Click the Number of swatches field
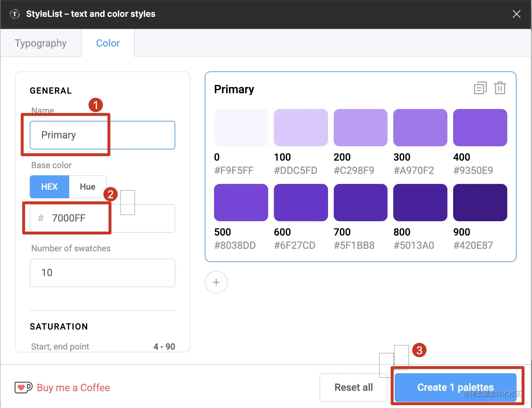Screen dimensions: 532x408 click(x=103, y=273)
